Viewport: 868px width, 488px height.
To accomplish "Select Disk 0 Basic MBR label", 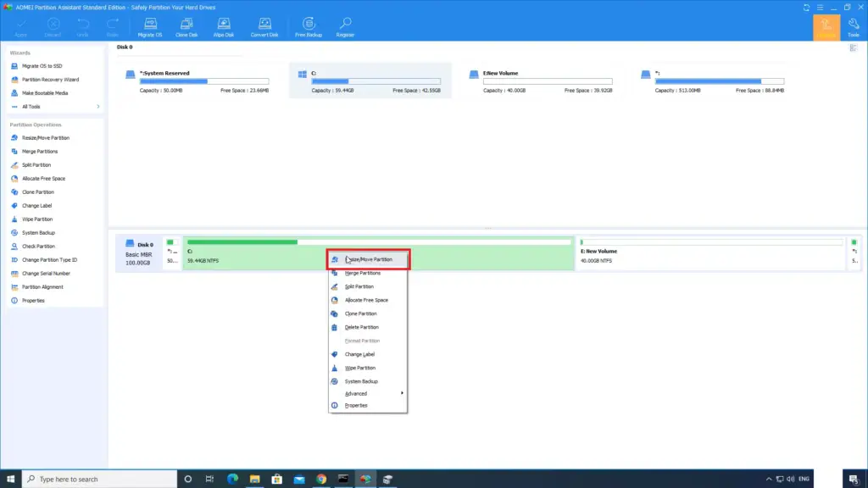I will [x=138, y=253].
